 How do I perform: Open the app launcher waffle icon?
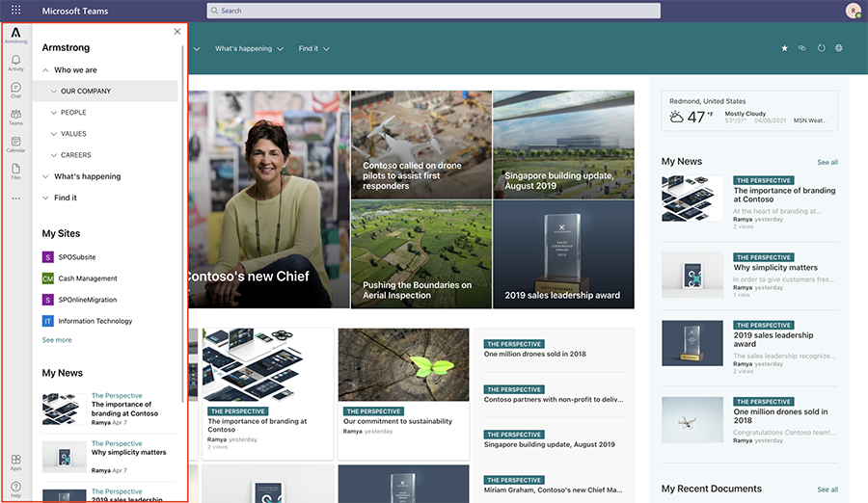[16, 10]
